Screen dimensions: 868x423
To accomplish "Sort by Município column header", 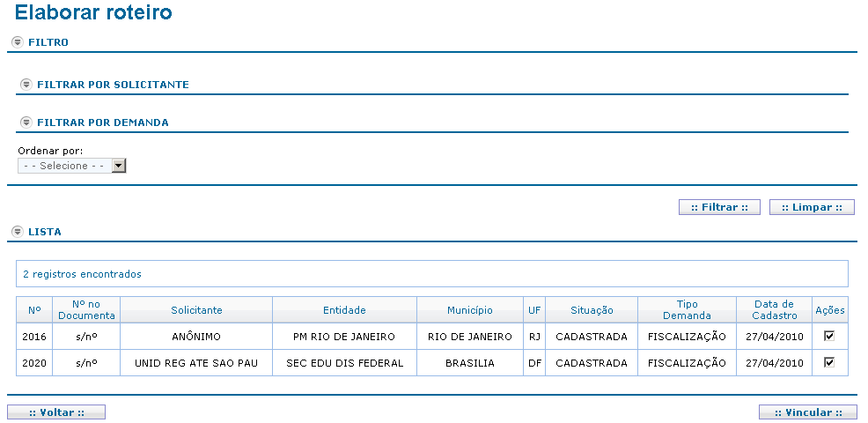I will (x=470, y=310).
